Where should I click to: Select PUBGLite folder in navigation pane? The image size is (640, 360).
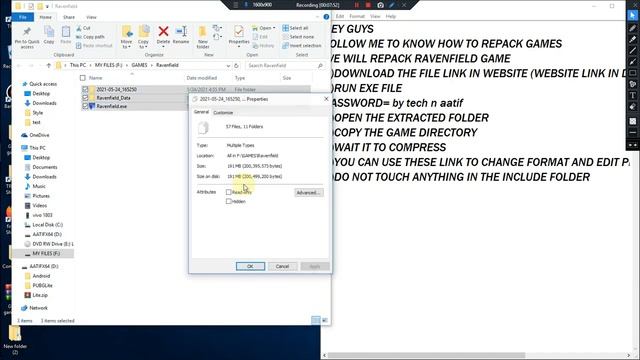[42, 285]
